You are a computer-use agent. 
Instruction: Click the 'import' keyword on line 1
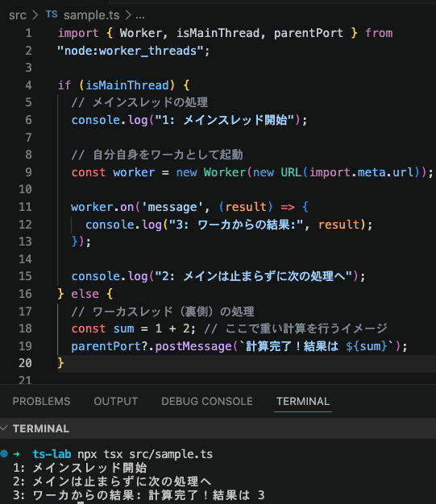point(78,33)
